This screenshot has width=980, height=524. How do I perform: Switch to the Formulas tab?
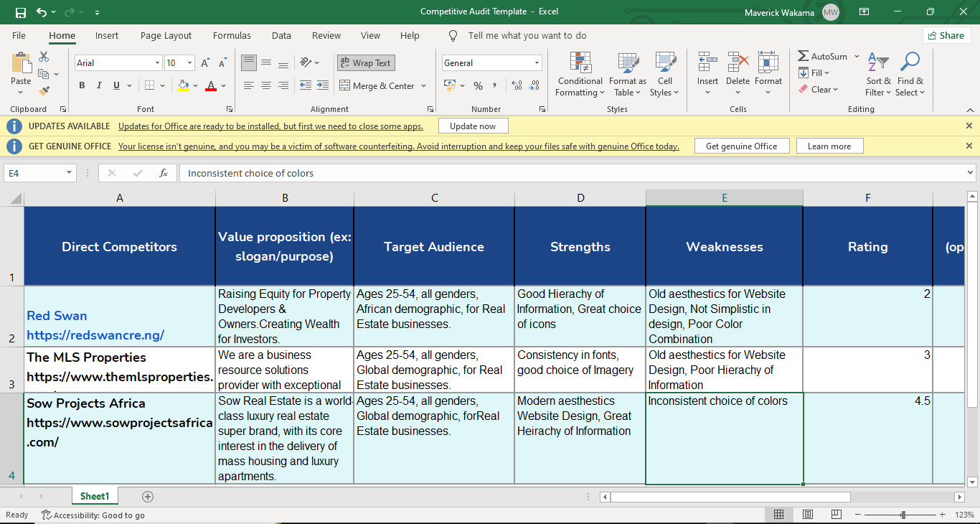(x=232, y=36)
